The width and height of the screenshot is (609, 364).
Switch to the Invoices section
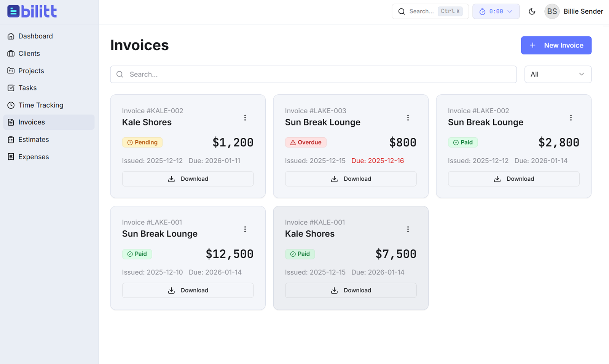(x=32, y=122)
